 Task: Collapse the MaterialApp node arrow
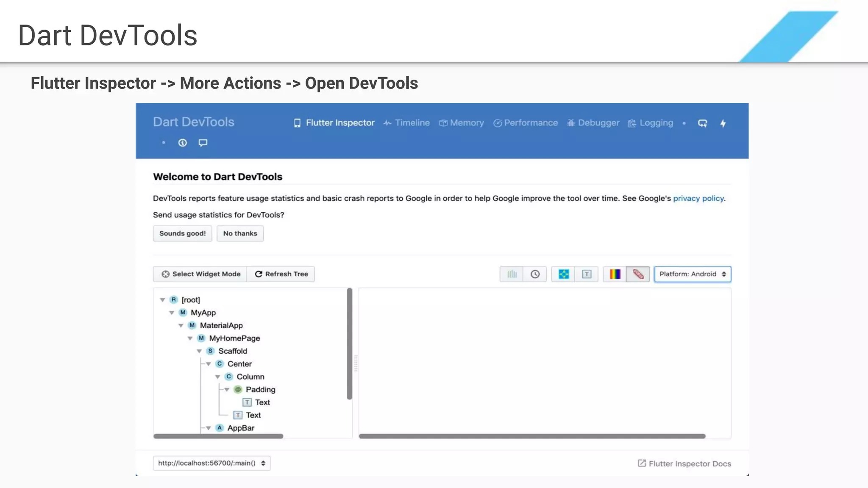point(181,325)
